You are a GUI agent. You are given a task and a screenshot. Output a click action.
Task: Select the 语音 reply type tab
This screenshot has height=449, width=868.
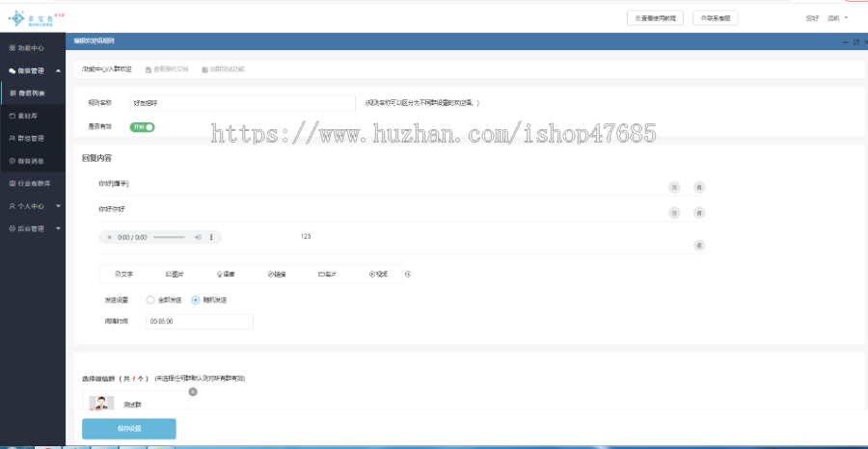226,275
